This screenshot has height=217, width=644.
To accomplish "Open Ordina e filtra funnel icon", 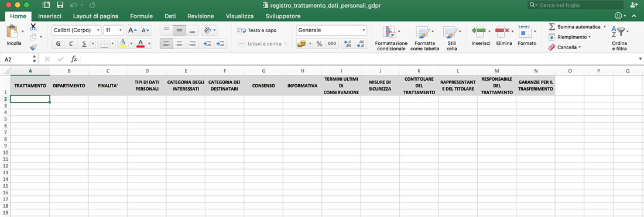I will [618, 32].
